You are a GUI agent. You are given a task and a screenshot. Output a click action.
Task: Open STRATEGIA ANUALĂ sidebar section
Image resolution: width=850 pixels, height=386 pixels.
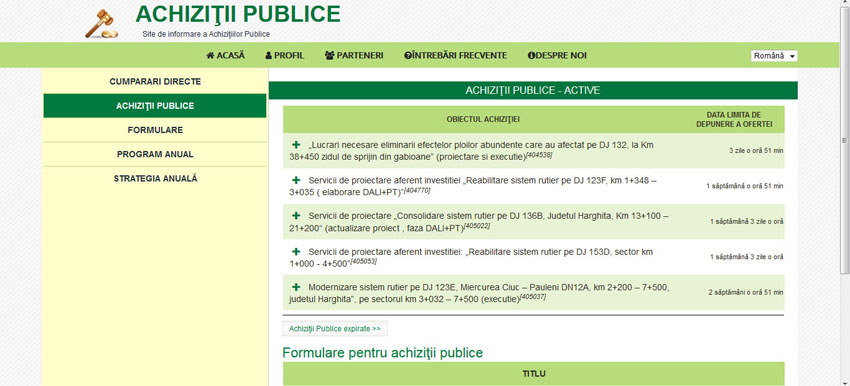155,178
